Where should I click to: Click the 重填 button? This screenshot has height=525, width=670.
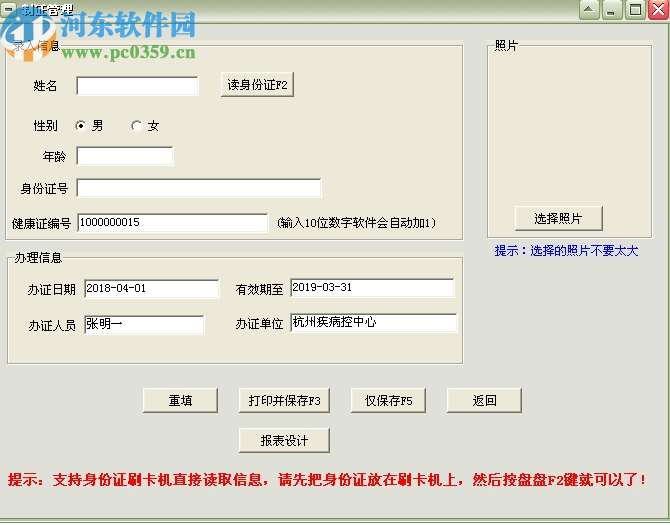tap(180, 400)
